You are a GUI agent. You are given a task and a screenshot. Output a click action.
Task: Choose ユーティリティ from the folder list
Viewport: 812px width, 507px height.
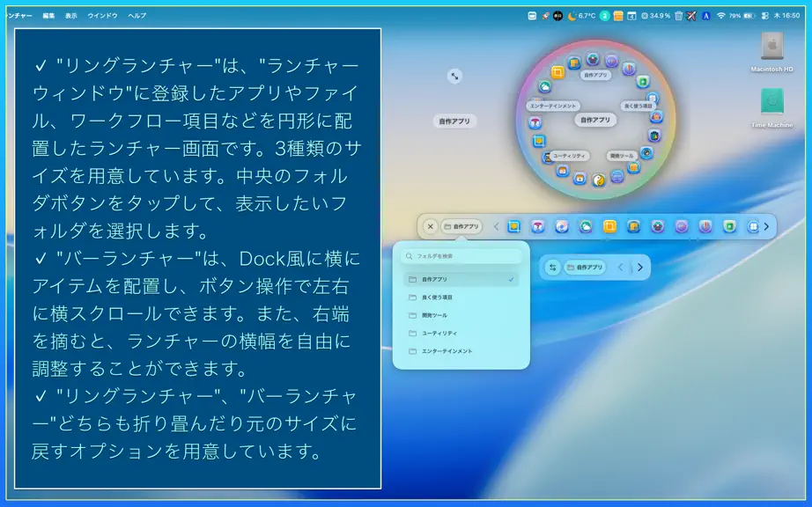461,334
